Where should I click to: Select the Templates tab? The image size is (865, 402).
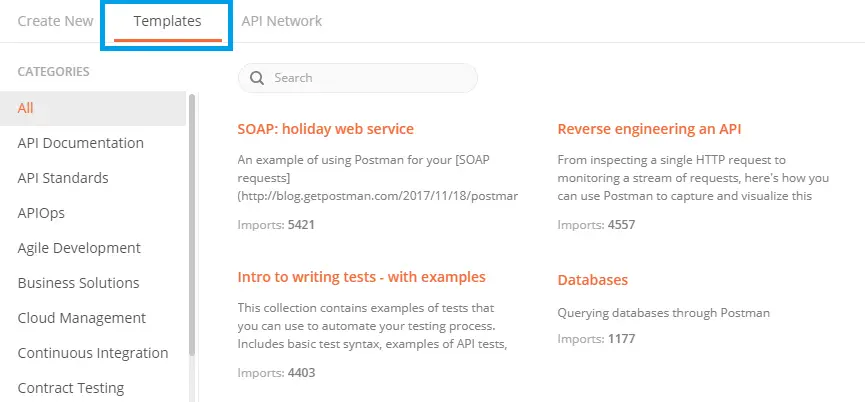pyautogui.click(x=167, y=21)
